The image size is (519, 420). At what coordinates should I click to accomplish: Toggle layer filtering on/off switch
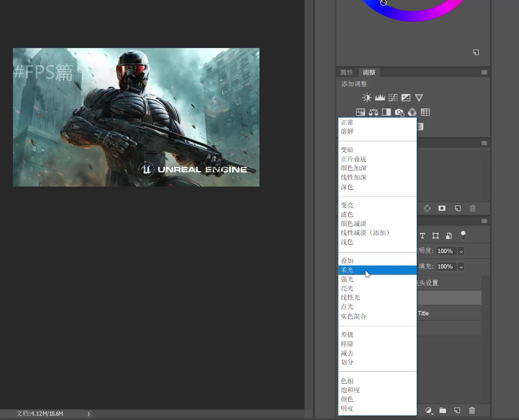click(463, 236)
